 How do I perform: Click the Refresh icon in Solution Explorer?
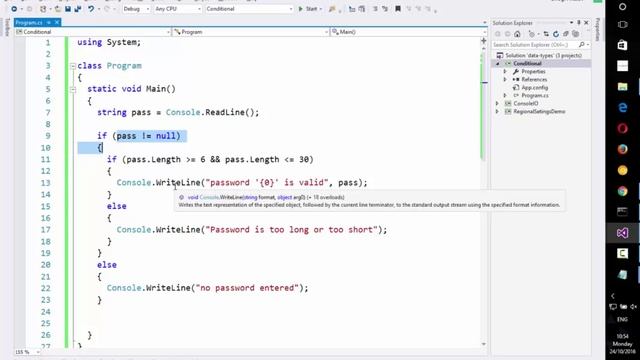point(556,34)
